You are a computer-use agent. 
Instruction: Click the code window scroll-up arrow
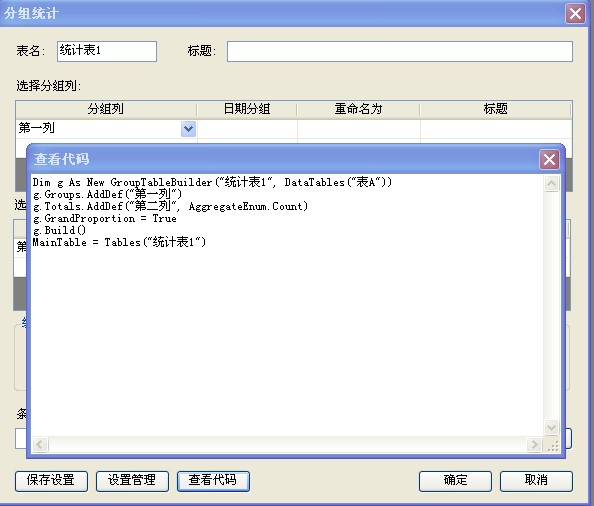click(x=551, y=184)
